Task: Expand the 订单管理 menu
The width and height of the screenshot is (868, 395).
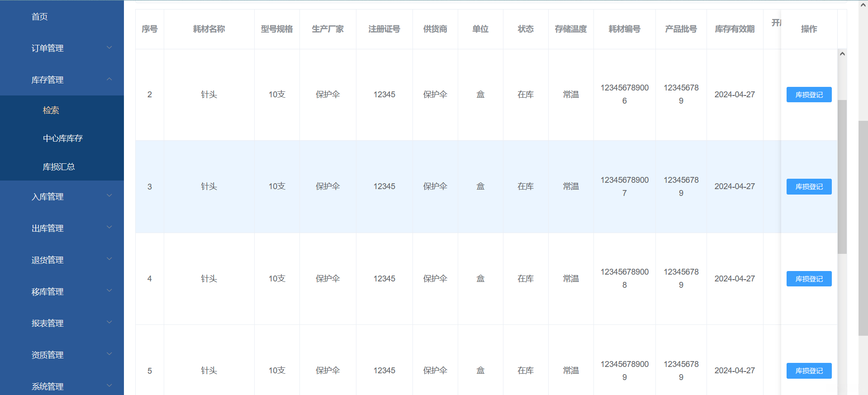Action: click(x=62, y=48)
